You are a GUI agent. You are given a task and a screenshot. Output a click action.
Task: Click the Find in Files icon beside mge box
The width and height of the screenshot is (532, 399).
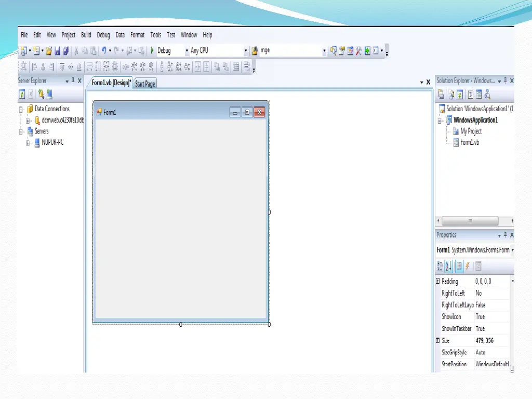pos(255,51)
